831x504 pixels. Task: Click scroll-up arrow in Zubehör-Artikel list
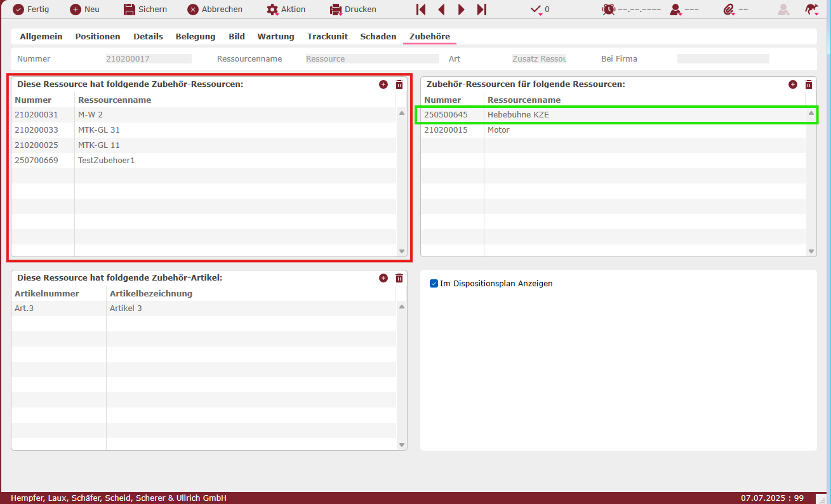401,307
